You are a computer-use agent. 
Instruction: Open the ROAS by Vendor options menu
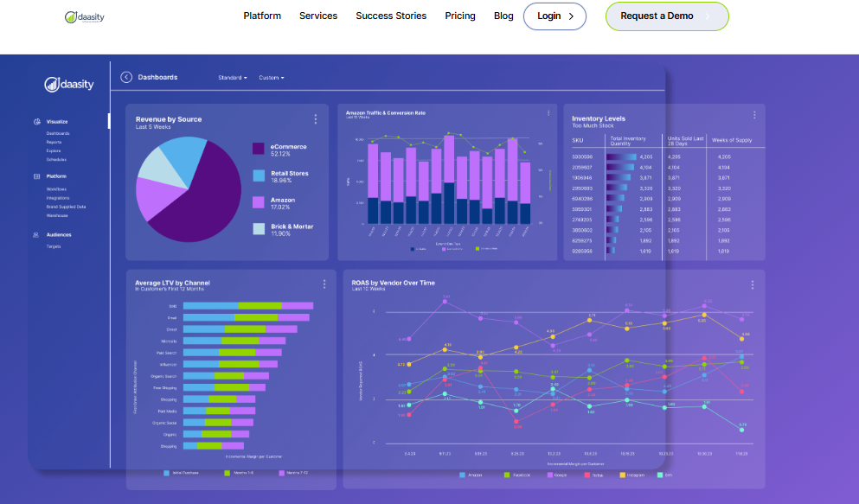753,285
